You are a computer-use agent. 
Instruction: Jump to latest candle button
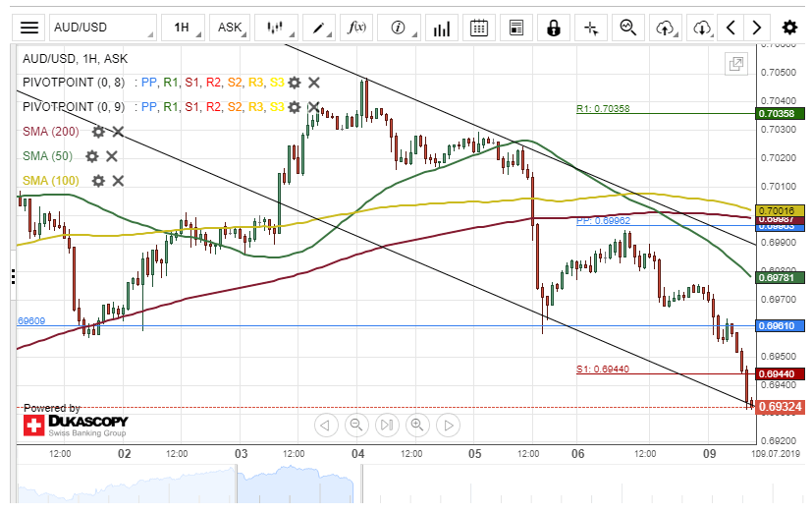click(387, 426)
